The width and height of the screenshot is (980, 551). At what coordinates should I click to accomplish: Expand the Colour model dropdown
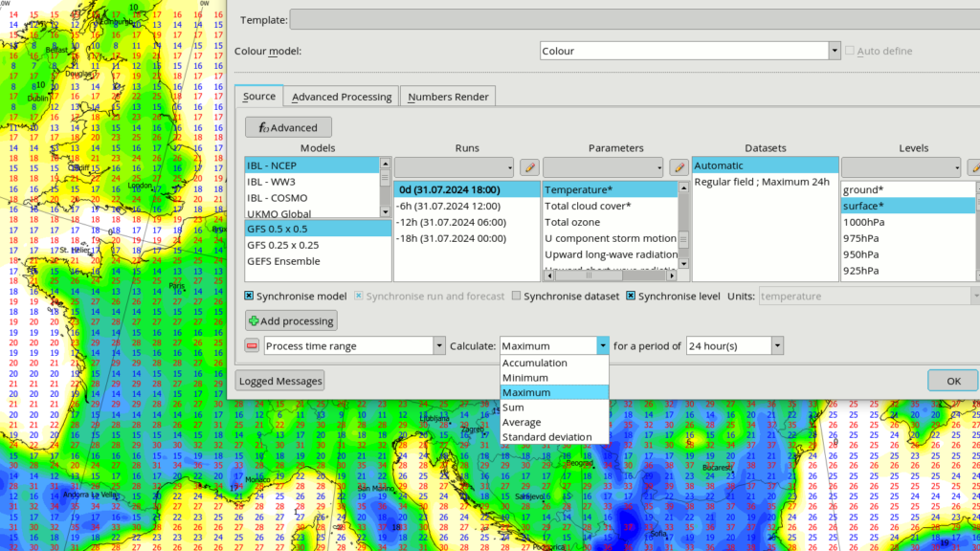tap(833, 51)
